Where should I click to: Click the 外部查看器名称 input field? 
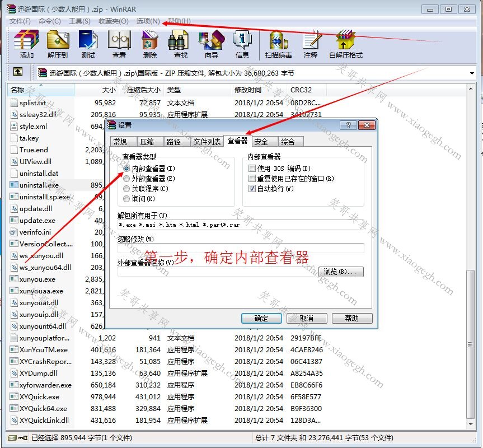[217, 272]
